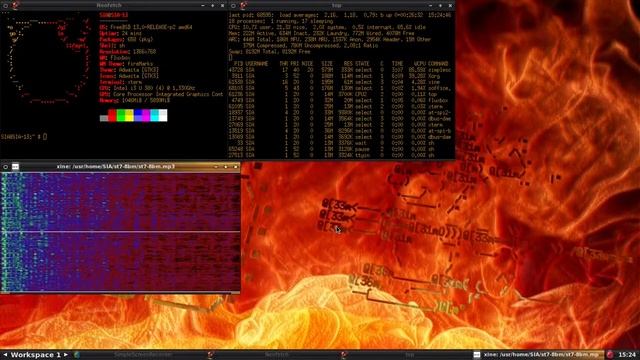Activate xine window from the taskbar

click(539, 355)
